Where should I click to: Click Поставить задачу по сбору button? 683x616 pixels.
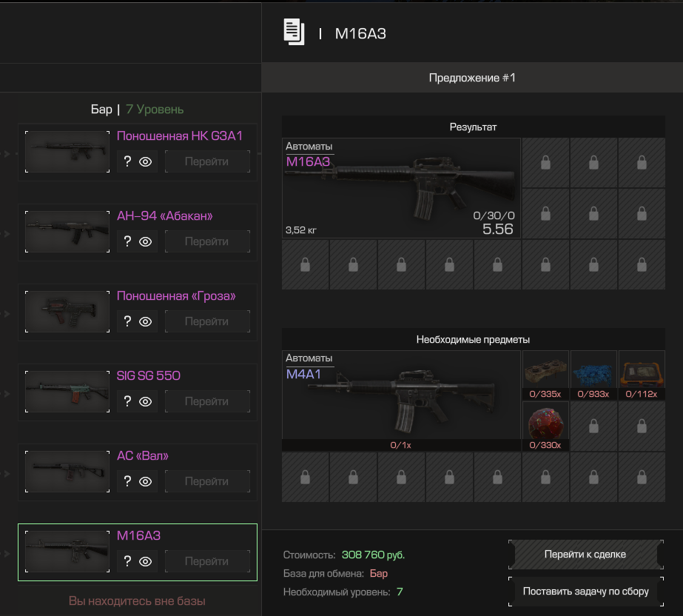click(x=586, y=591)
